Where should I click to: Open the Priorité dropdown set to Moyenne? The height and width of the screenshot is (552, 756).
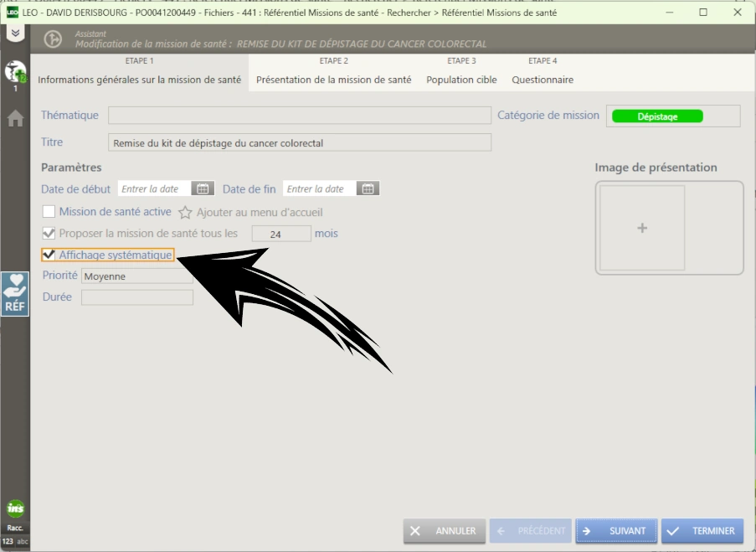137,276
